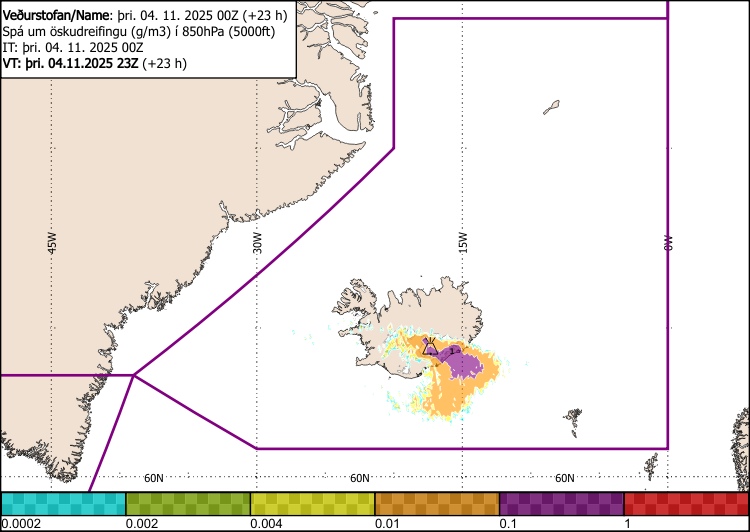
Task: Click the 'VT: þri. 04.11.2025 23Z' line
Action: 94,63
